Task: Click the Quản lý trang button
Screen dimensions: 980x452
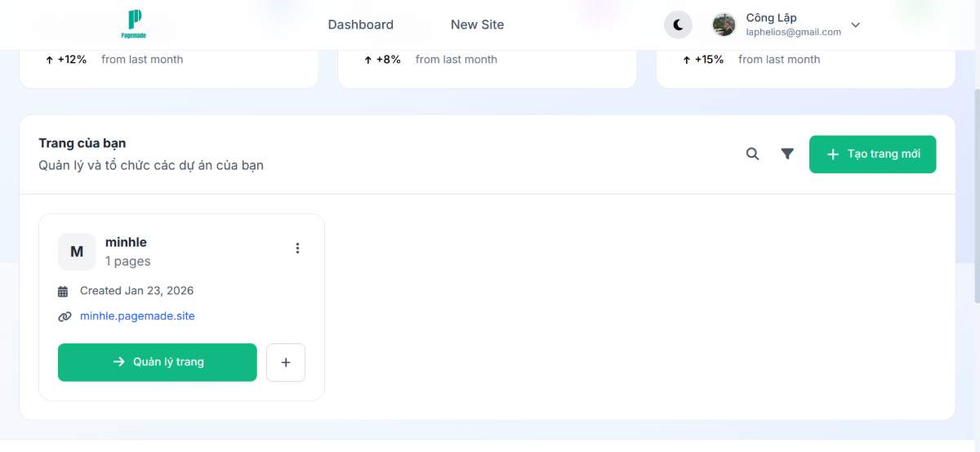Action: point(158,362)
